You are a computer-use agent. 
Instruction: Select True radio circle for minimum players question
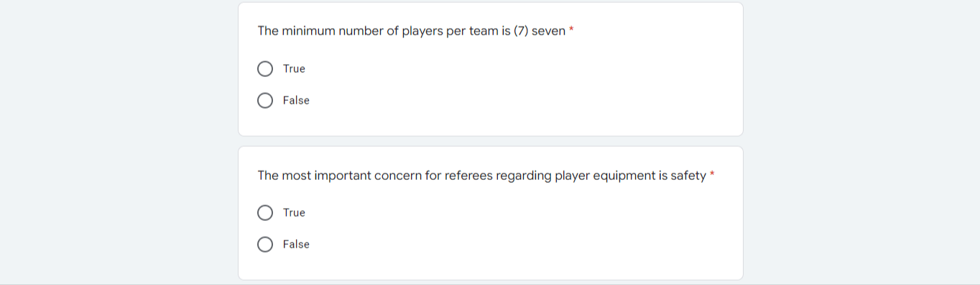pyautogui.click(x=265, y=69)
